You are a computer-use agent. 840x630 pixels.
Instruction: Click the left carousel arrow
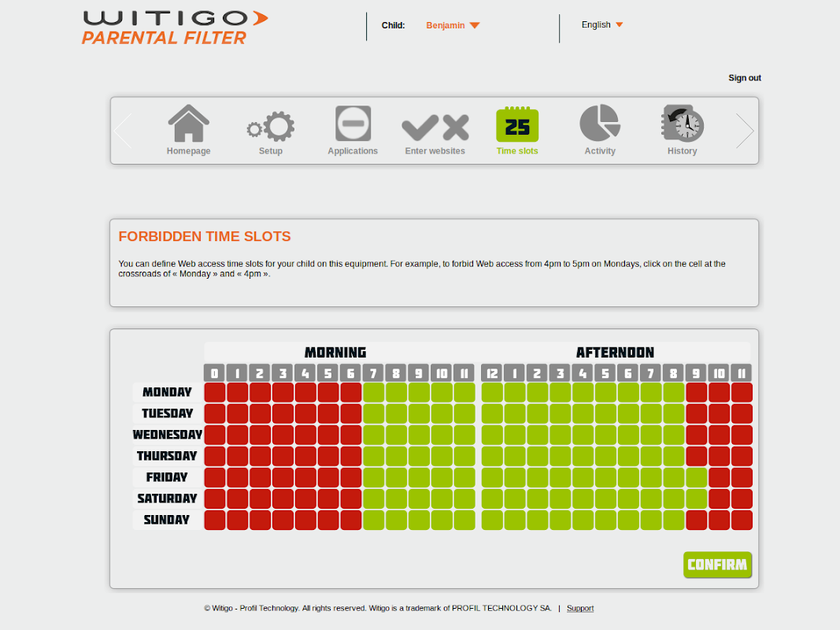tap(123, 131)
